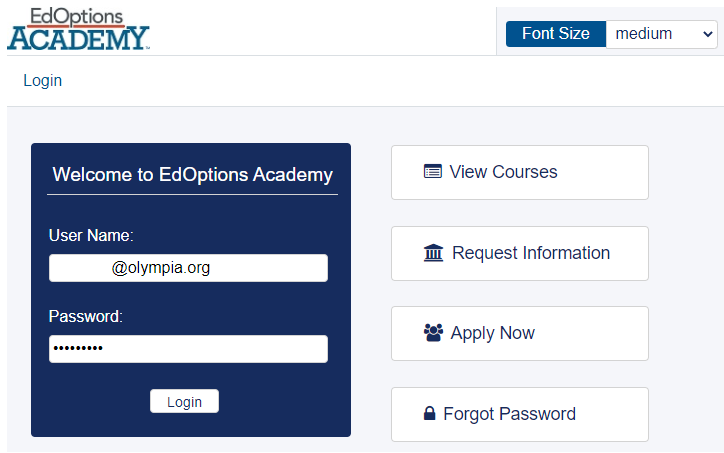Click the people icon beside Apply Now
The width and height of the screenshot is (724, 453).
433,333
